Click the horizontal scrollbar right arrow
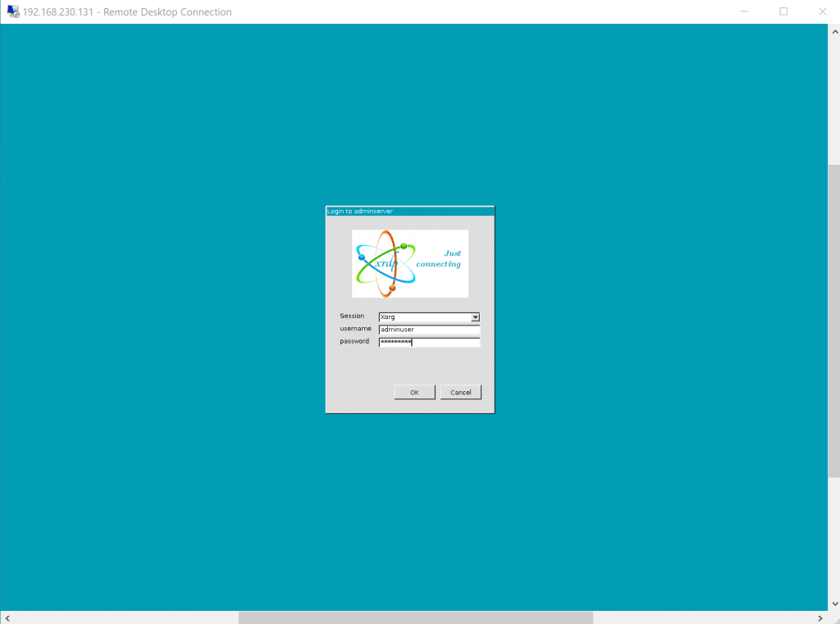Screen dimensions: 840x624 (x=819, y=618)
